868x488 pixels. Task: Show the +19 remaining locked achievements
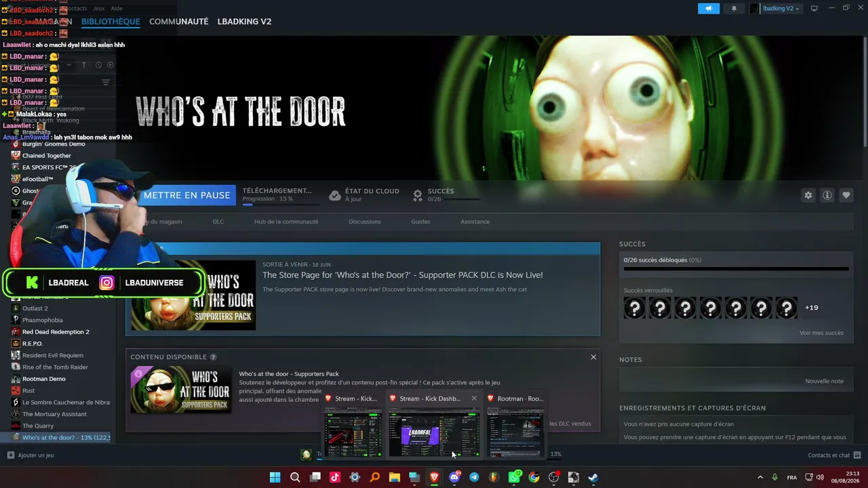(812, 308)
